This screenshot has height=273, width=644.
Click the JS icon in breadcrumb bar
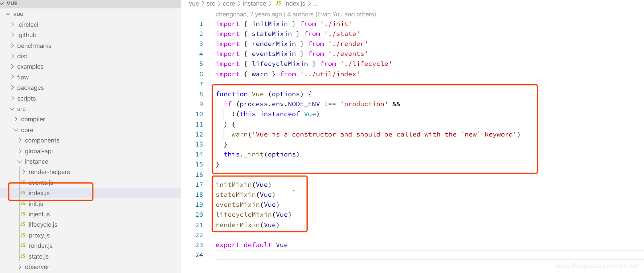coord(279,3)
